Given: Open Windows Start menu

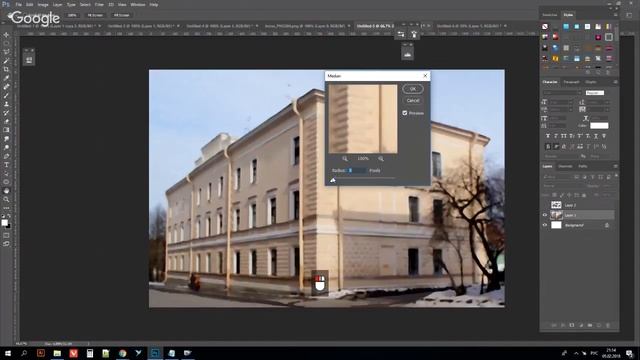Looking at the screenshot, I should point(8,353).
